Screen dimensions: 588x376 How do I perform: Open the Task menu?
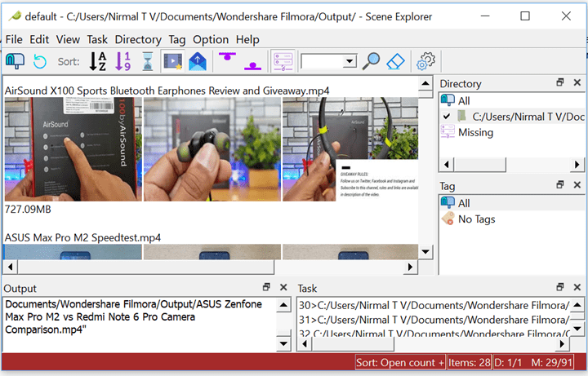[x=97, y=39]
